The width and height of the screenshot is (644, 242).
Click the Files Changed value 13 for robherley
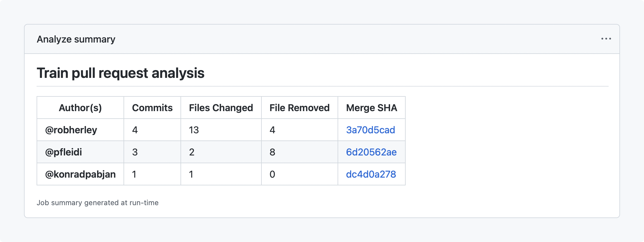pos(194,130)
